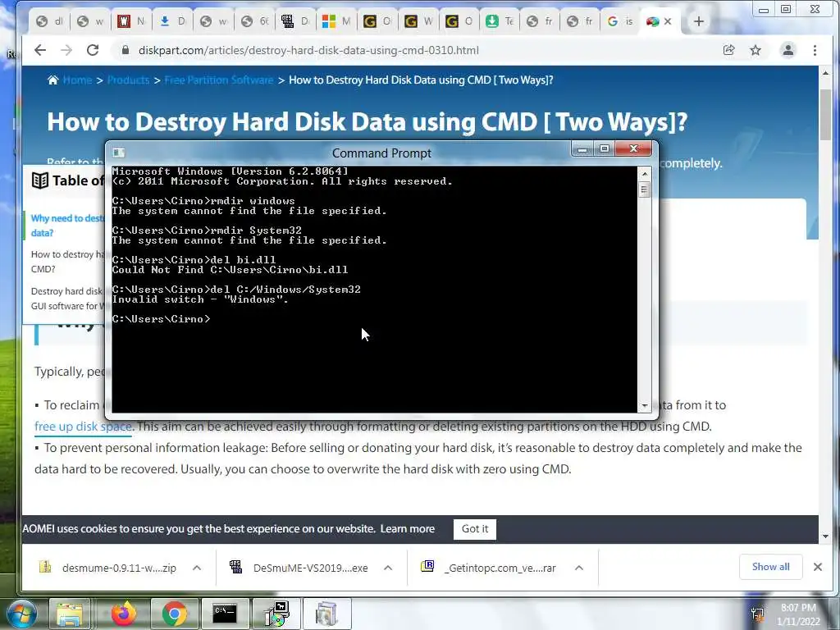This screenshot has width=840, height=630.
Task: Open Free Partition Software breadcrumb link
Action: [x=218, y=80]
